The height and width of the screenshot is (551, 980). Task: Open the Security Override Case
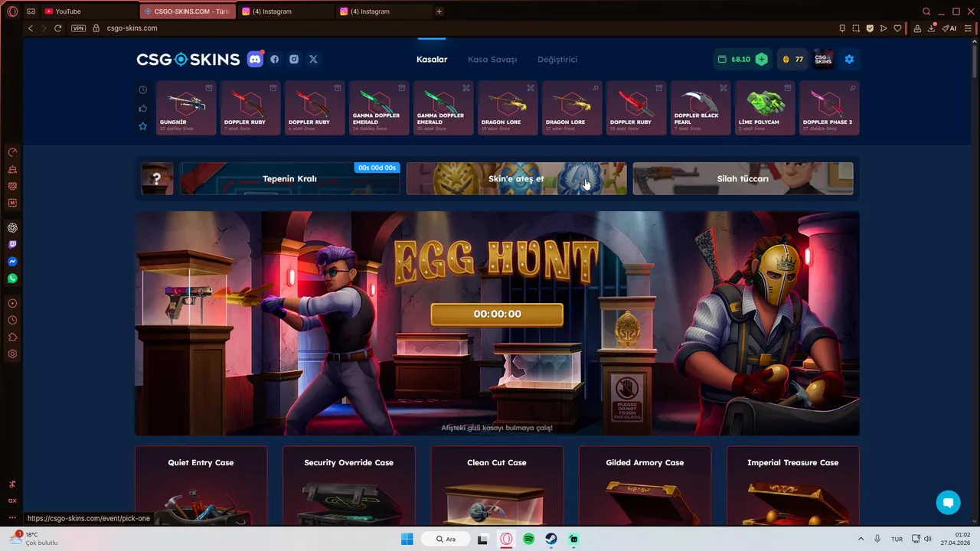[349, 487]
